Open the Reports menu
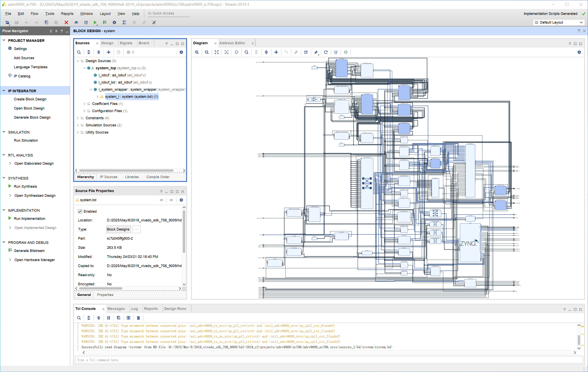This screenshot has width=588, height=372. [67, 14]
